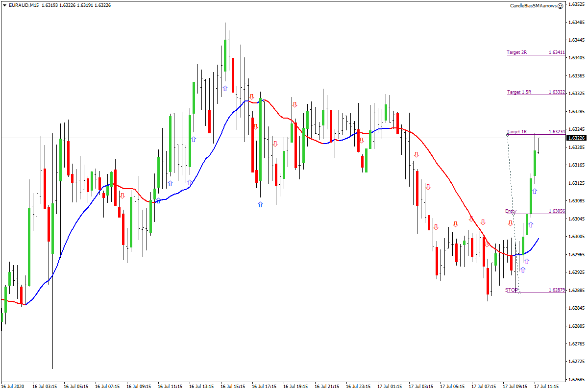Viewport: 588px width, 392px height.
Task: Click price axis value 1.62925
Action: click(x=576, y=272)
